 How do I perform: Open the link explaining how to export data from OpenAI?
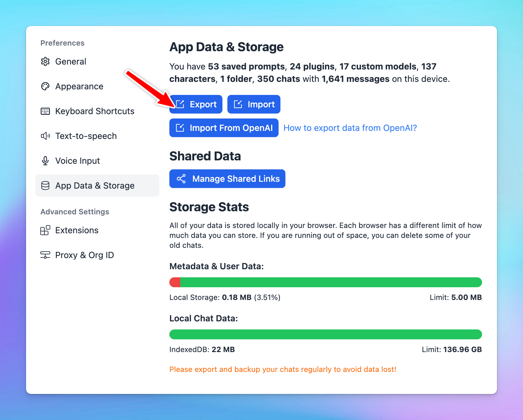pos(350,128)
